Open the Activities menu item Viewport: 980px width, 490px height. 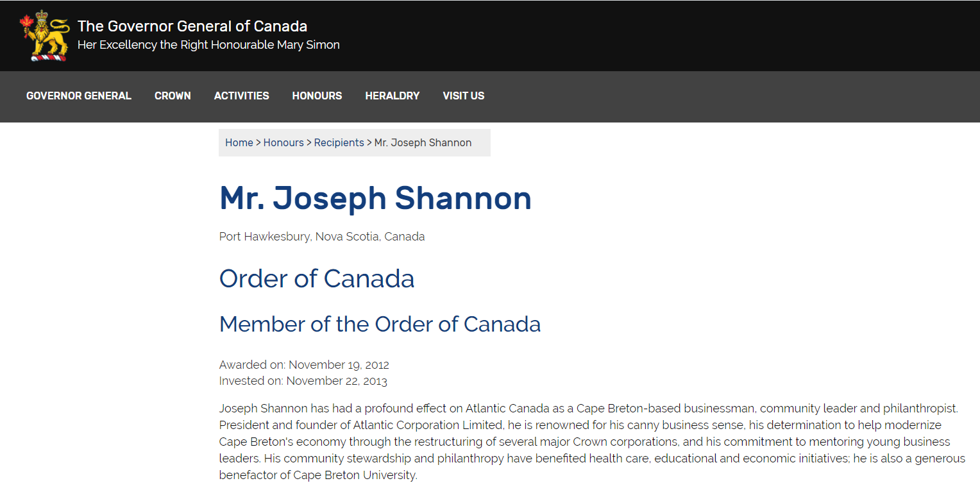click(x=242, y=96)
